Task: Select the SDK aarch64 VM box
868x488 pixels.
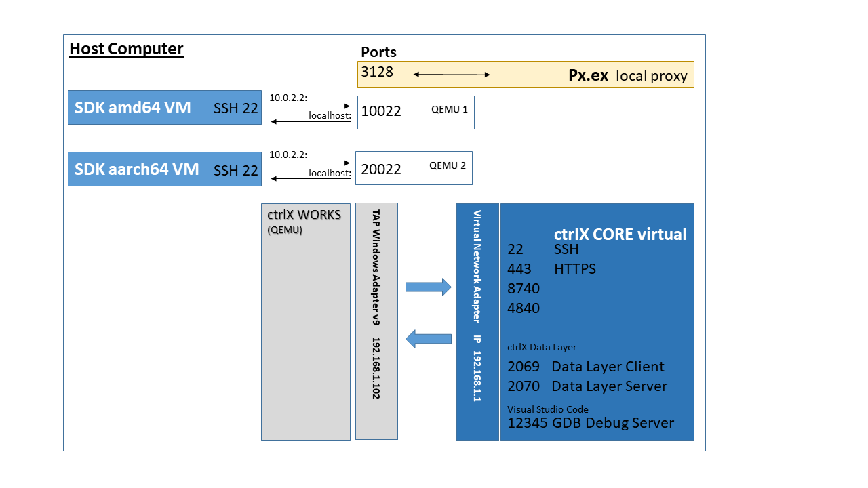Action: [x=164, y=168]
